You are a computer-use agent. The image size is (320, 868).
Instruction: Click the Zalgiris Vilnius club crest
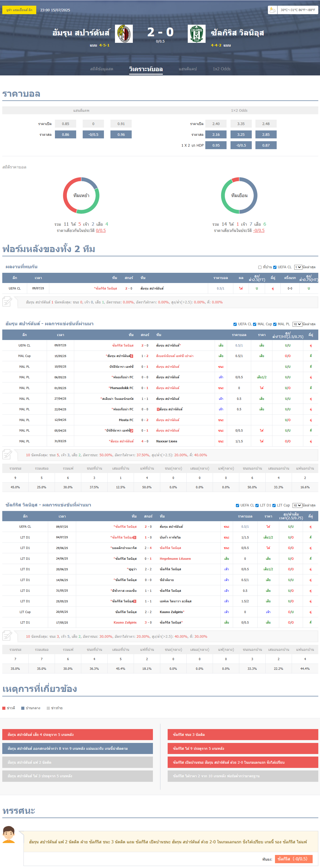(x=197, y=34)
